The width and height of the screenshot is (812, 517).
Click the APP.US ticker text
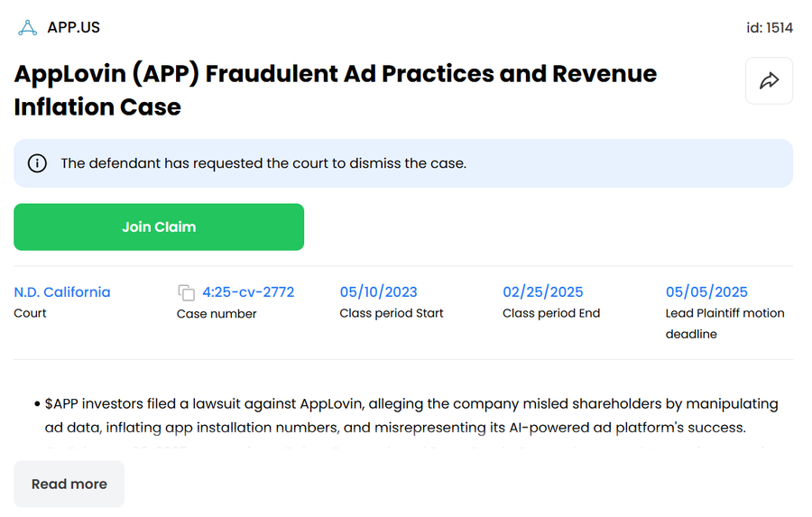(74, 27)
